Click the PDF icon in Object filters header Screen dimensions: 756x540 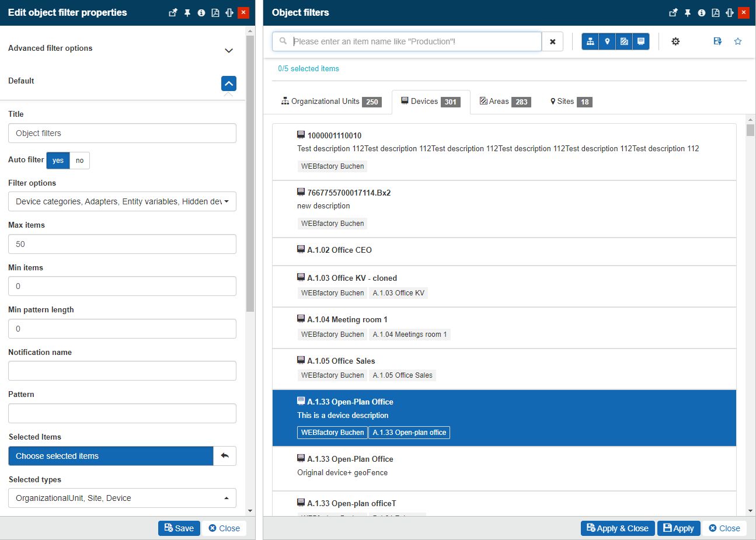tap(716, 13)
